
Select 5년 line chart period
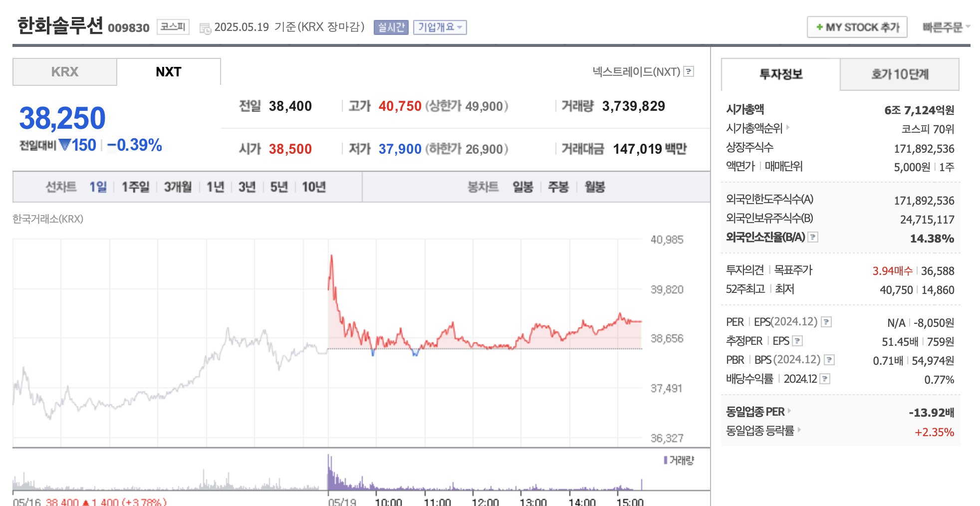coord(279,187)
